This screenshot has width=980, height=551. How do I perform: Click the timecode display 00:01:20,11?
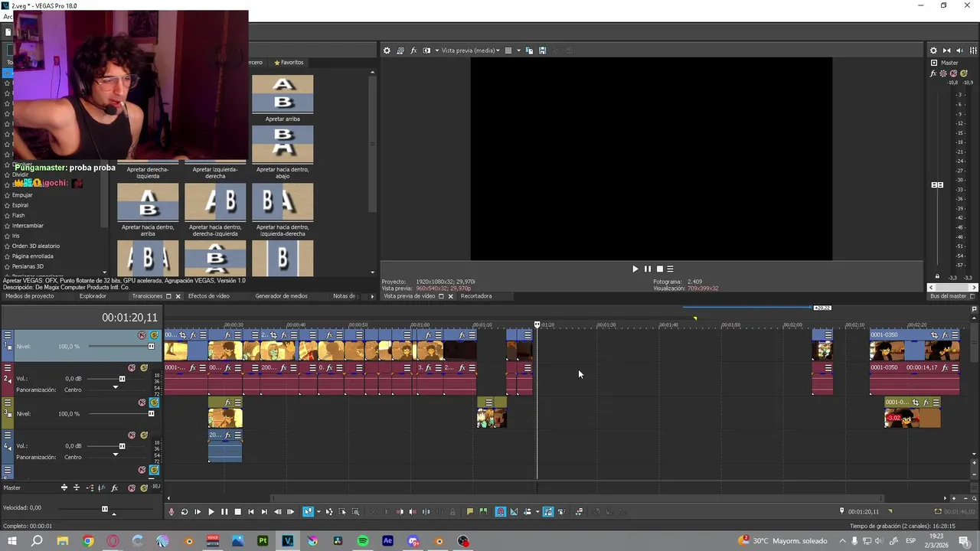point(129,318)
